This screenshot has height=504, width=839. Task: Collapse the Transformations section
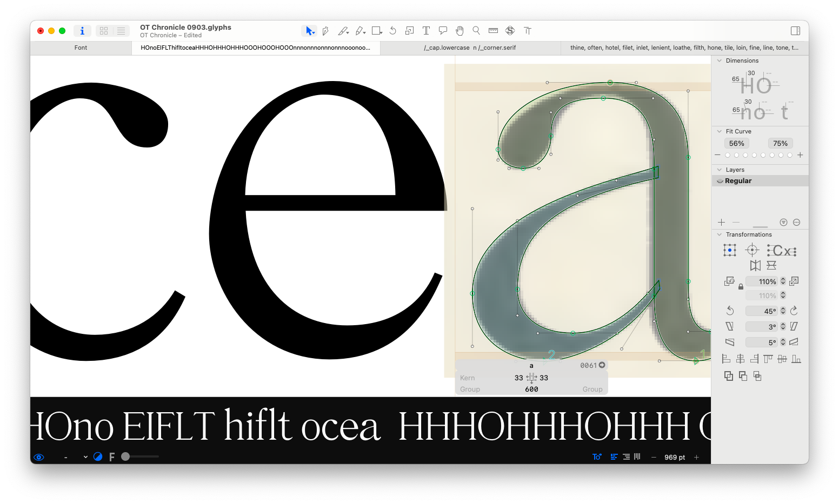point(720,234)
